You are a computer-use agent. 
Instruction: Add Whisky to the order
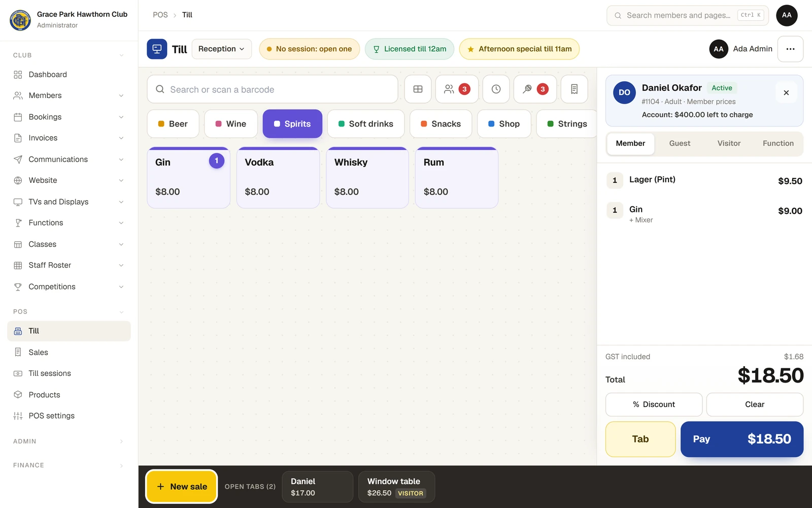pos(367,178)
